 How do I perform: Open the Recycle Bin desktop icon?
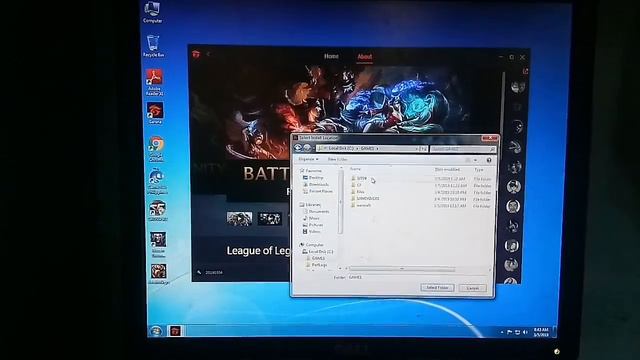[x=153, y=46]
